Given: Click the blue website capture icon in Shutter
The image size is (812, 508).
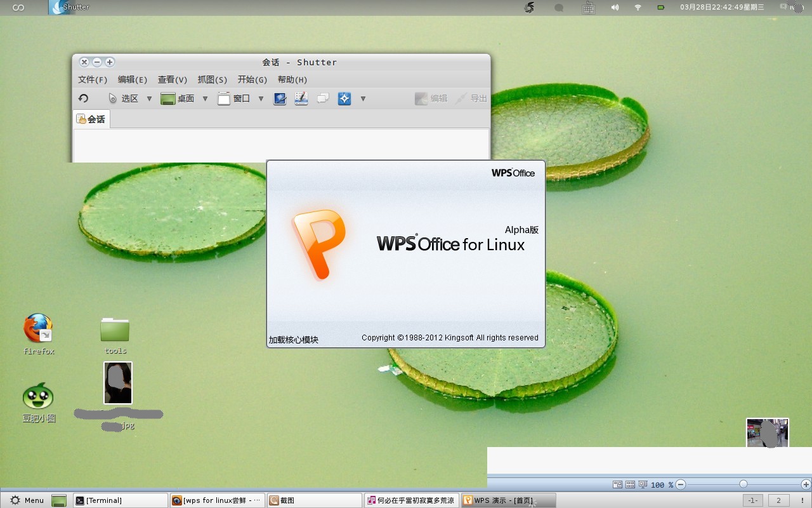Looking at the screenshot, I should [344, 98].
